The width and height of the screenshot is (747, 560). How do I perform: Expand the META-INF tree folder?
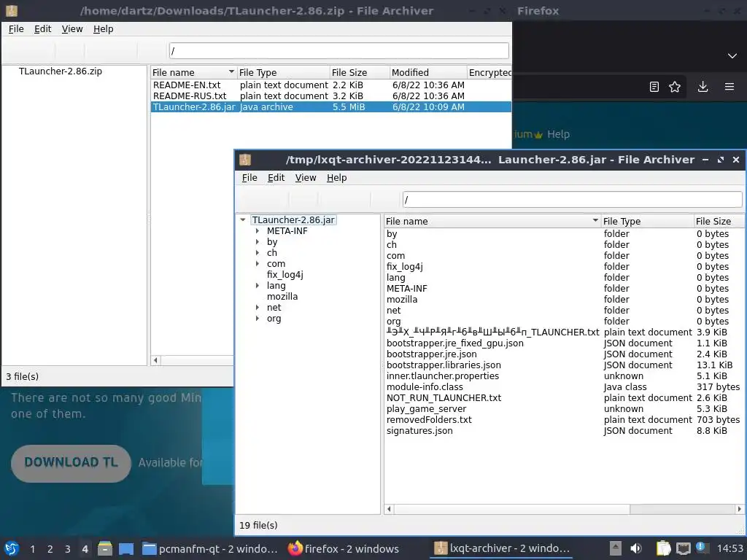click(258, 231)
